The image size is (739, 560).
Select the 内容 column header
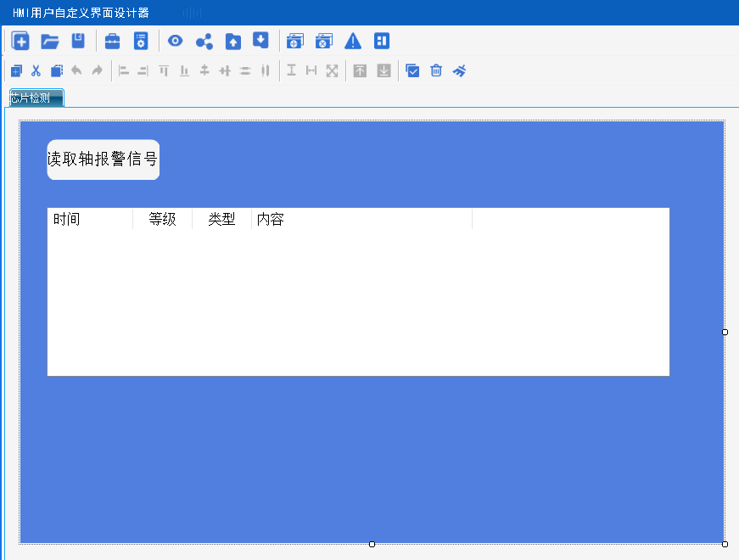362,219
